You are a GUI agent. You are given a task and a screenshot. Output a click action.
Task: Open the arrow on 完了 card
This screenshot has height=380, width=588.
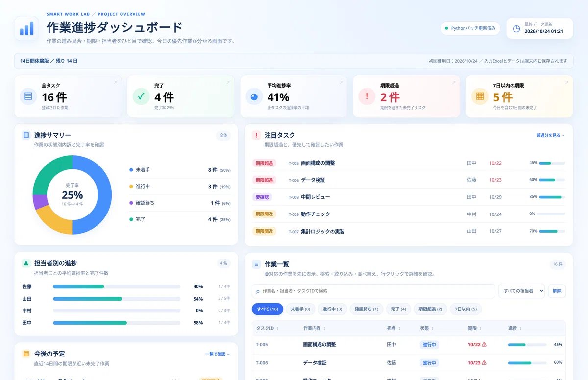[x=228, y=83]
